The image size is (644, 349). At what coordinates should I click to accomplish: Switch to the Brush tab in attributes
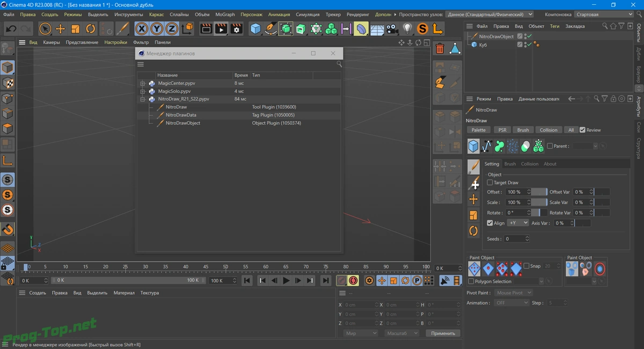tap(510, 164)
